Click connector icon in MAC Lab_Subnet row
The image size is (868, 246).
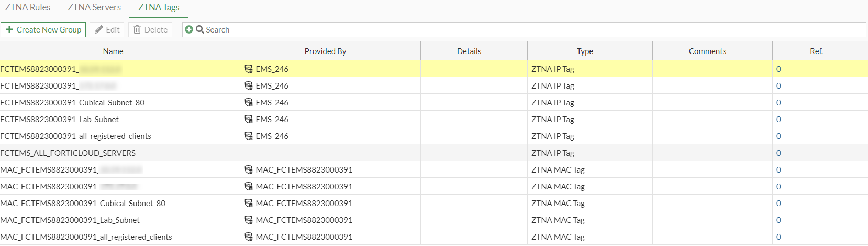click(x=249, y=220)
